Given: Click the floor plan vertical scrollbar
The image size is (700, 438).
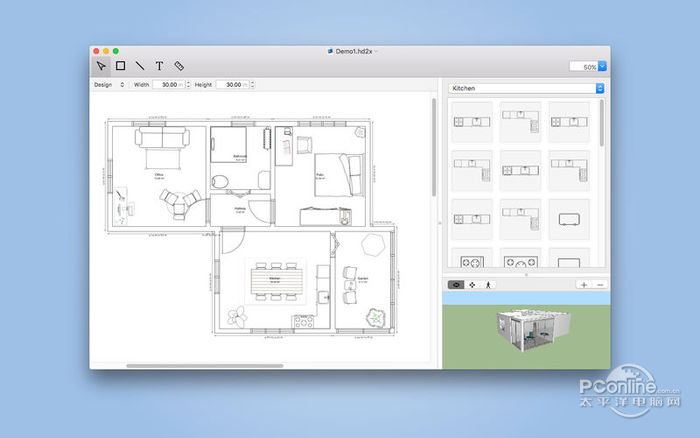Looking at the screenshot, I should [433, 147].
